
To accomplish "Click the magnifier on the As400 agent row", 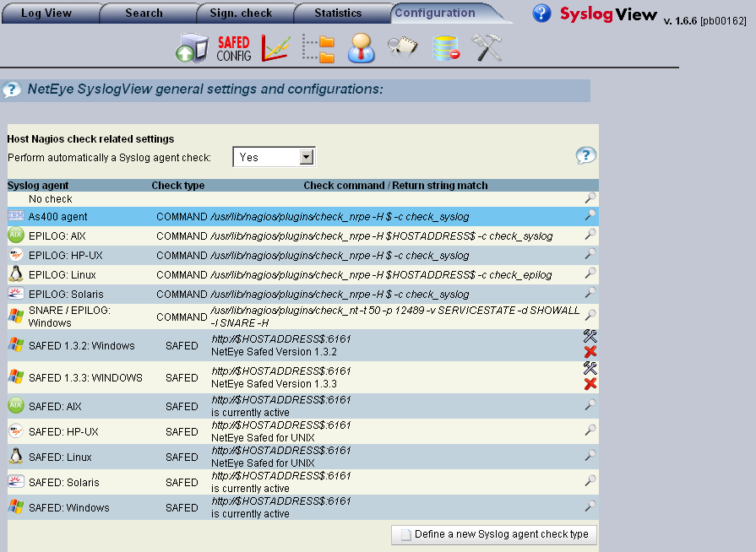I will click(x=590, y=215).
